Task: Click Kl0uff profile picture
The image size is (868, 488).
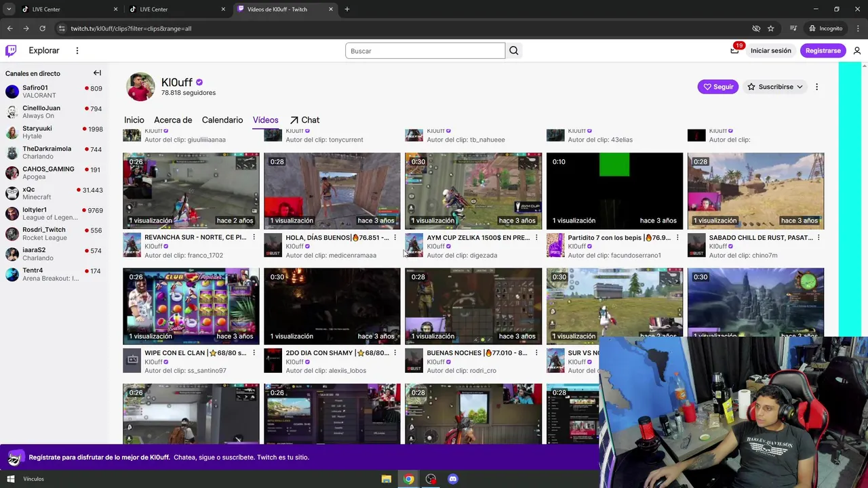Action: click(140, 87)
